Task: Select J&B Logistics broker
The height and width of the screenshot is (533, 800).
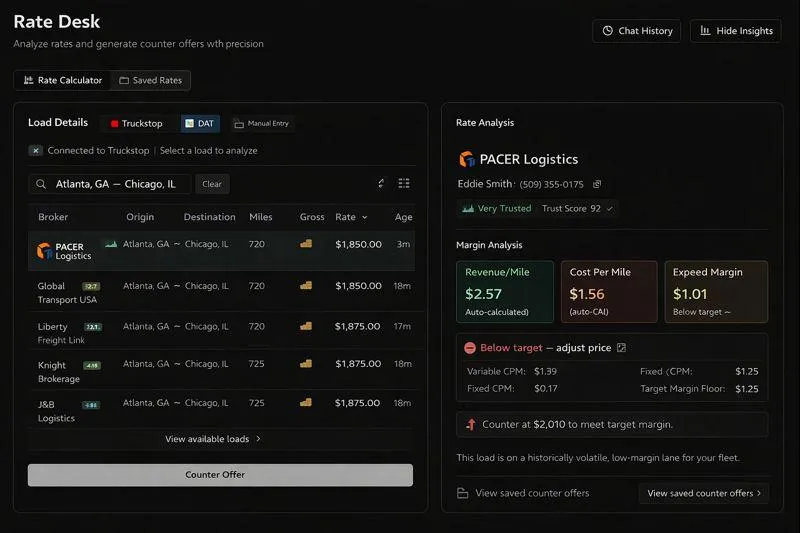Action: [x=56, y=411]
